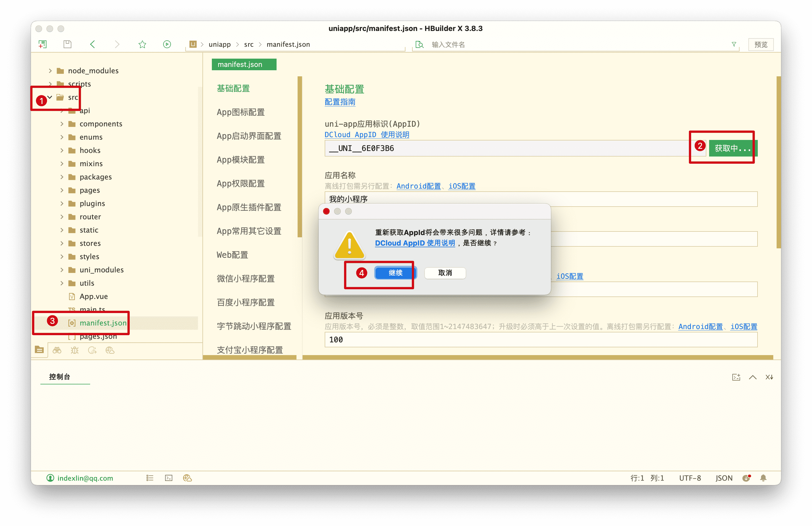The width and height of the screenshot is (812, 526).
Task: Close the dialog with red button
Action: coord(327,212)
